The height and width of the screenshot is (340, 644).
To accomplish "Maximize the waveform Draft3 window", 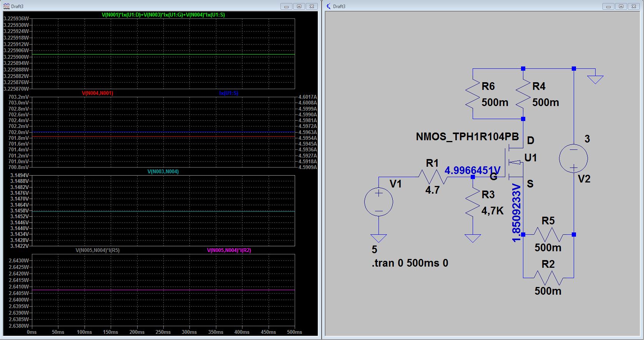I will pos(299,6).
